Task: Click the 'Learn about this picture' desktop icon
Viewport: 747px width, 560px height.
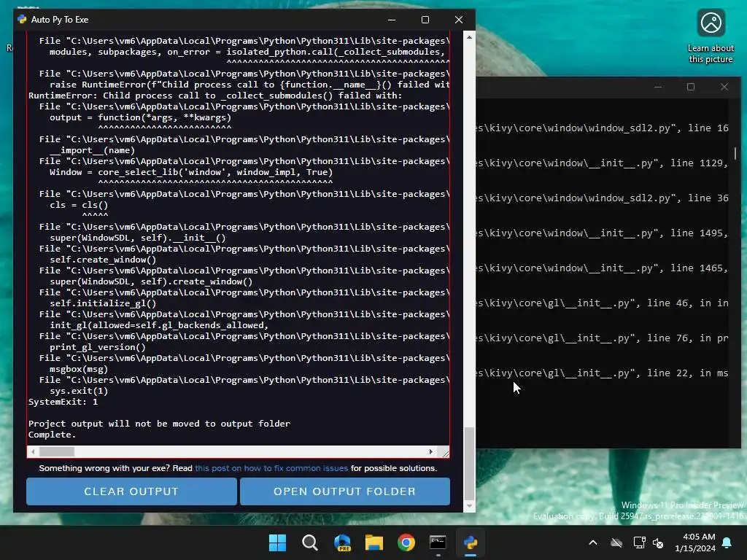Action: tap(711, 36)
